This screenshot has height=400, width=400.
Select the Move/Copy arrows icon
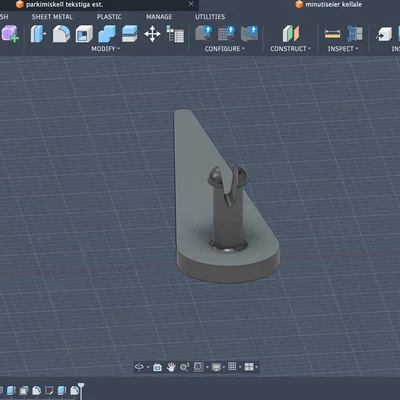152,34
